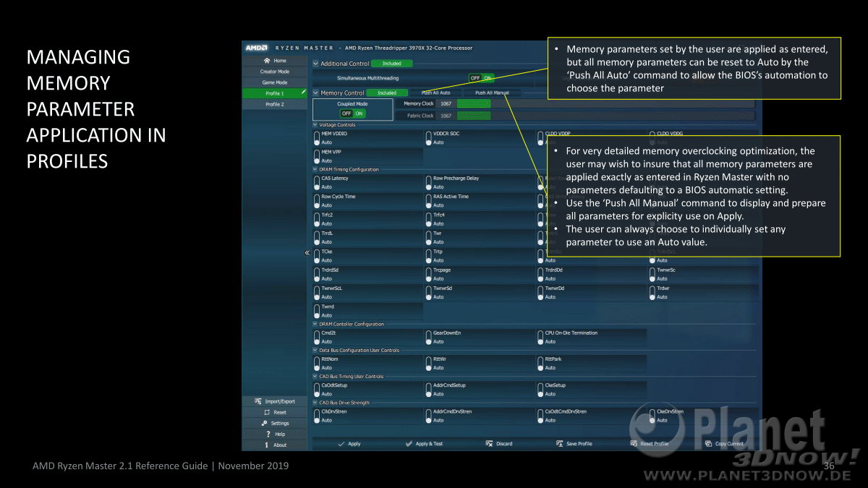Screen dimensions: 868x488
Task: Collapse the Voltage Controls section
Action: 315,125
